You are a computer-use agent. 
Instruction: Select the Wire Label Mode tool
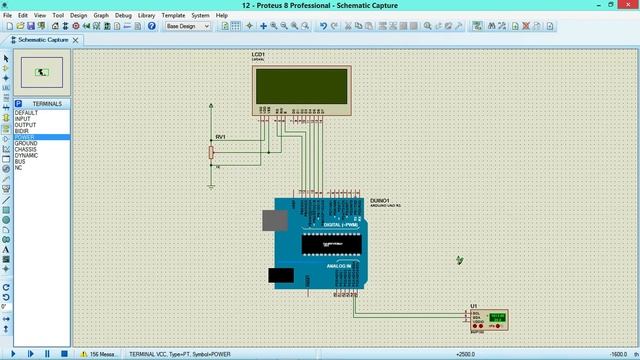(x=6, y=88)
